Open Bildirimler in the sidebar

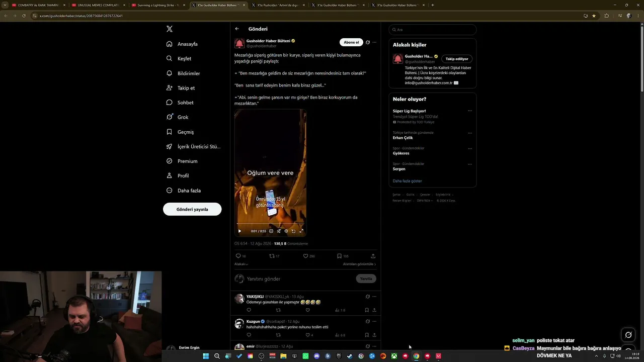(183, 73)
